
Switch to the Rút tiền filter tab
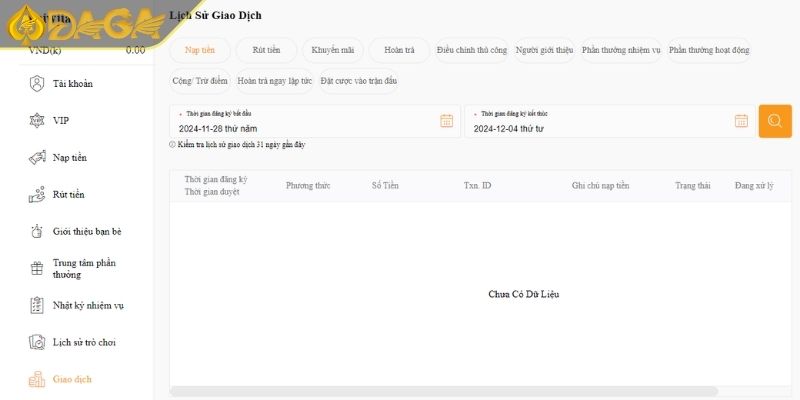pos(266,50)
